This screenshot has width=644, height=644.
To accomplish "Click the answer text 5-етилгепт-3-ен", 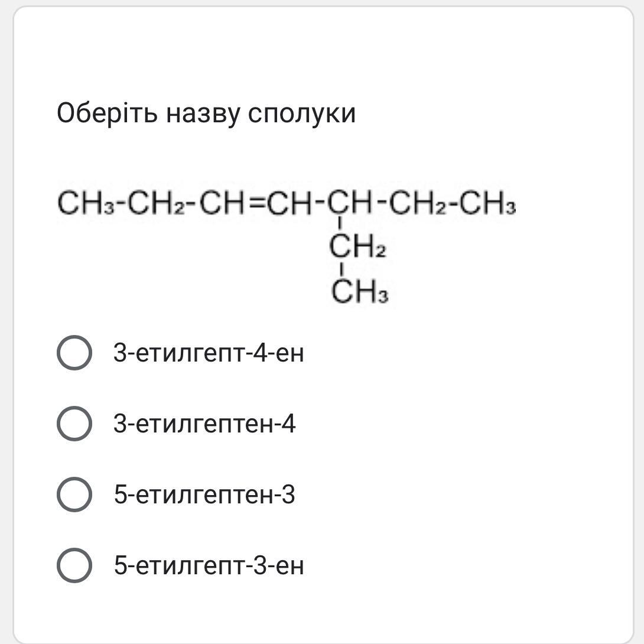I will tap(209, 565).
